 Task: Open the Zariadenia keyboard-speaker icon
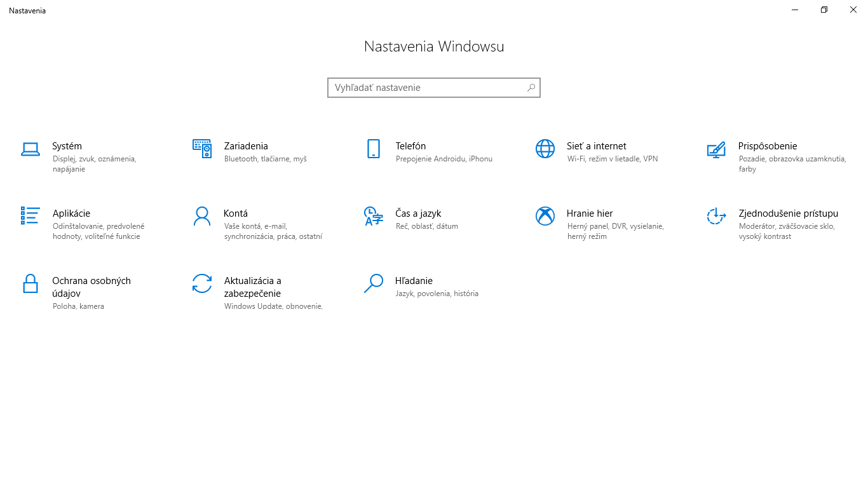(202, 149)
